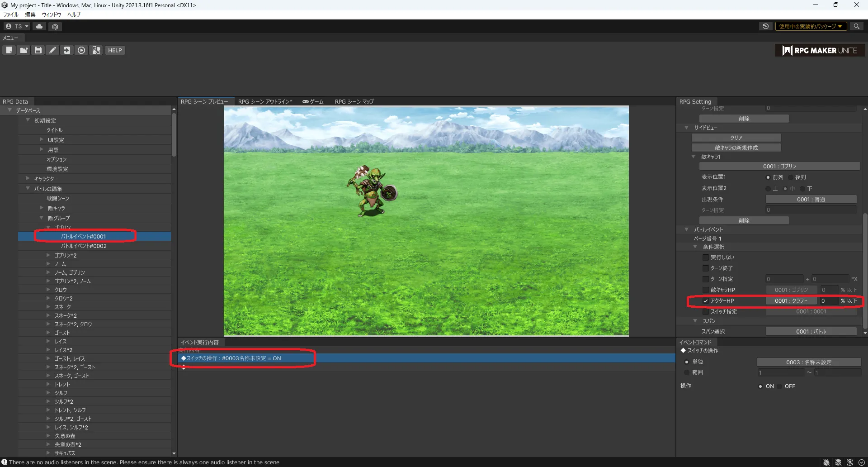Open the ファイル menu
The width and height of the screenshot is (868, 467).
point(10,14)
